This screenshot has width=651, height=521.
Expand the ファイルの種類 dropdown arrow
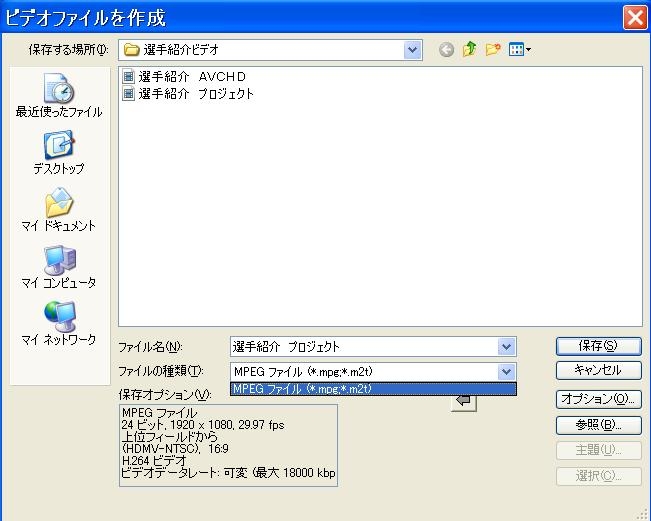coord(506,372)
